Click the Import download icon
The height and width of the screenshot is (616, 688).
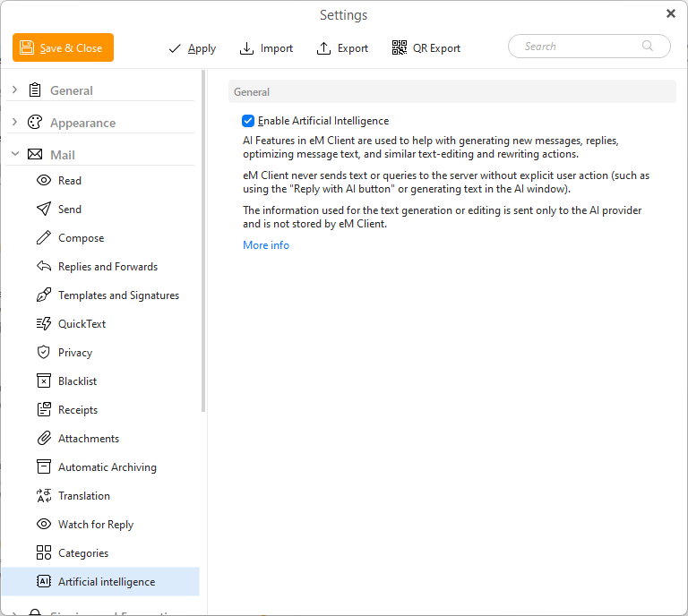pyautogui.click(x=246, y=48)
